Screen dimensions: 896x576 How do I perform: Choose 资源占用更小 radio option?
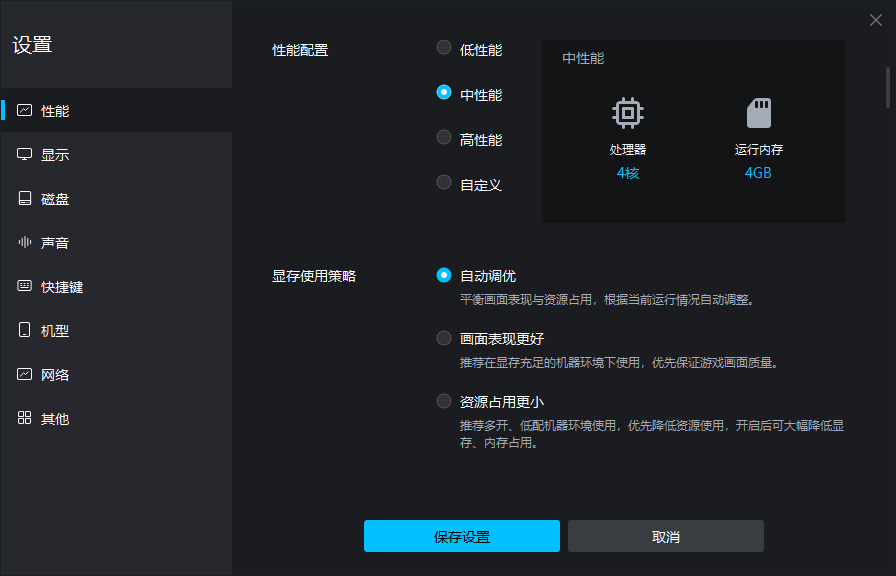tap(443, 401)
